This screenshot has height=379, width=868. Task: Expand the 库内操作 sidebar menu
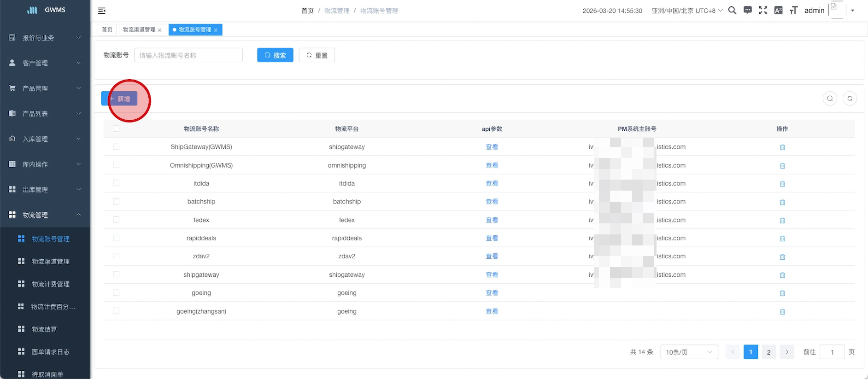[45, 164]
